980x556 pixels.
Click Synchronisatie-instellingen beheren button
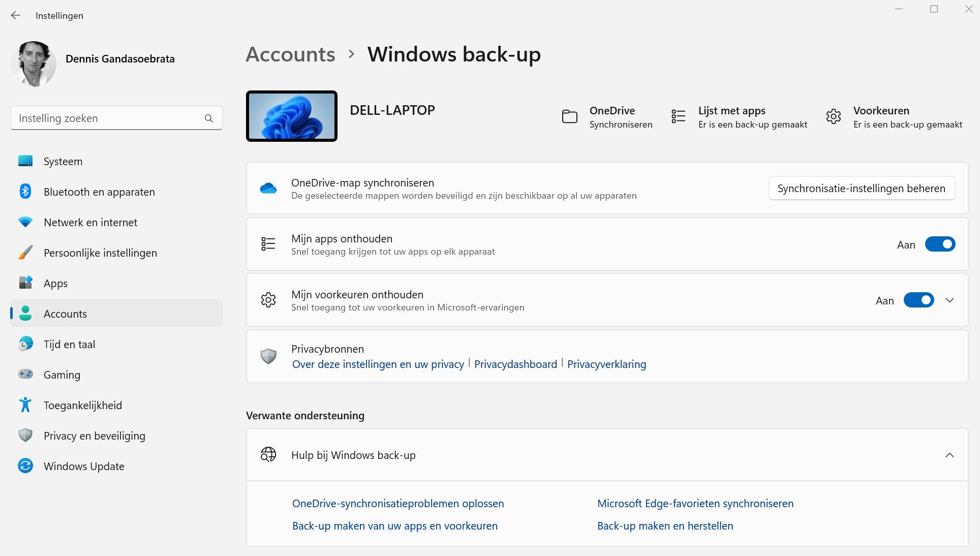click(x=861, y=189)
